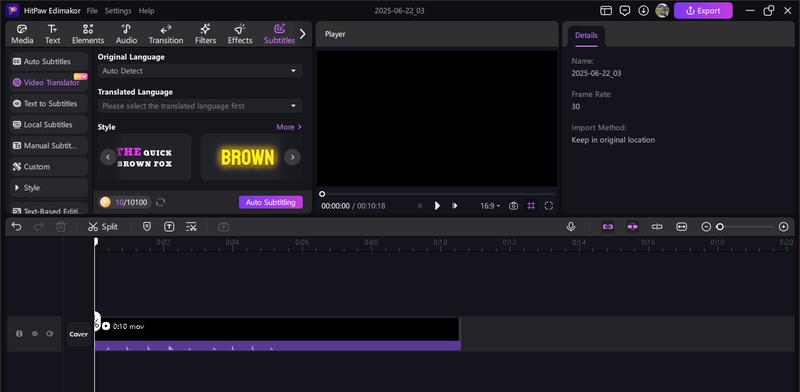Zoom out the timeline

point(706,227)
